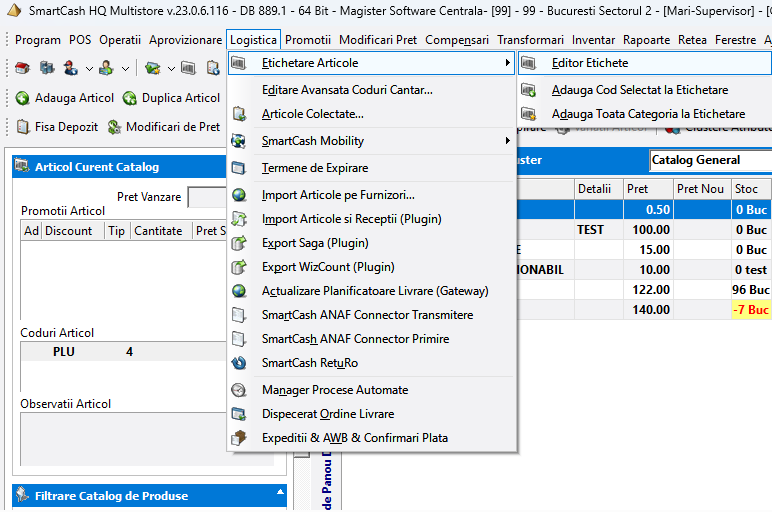The height and width of the screenshot is (512, 772).
Task: Open the Program menu
Action: [x=38, y=40]
